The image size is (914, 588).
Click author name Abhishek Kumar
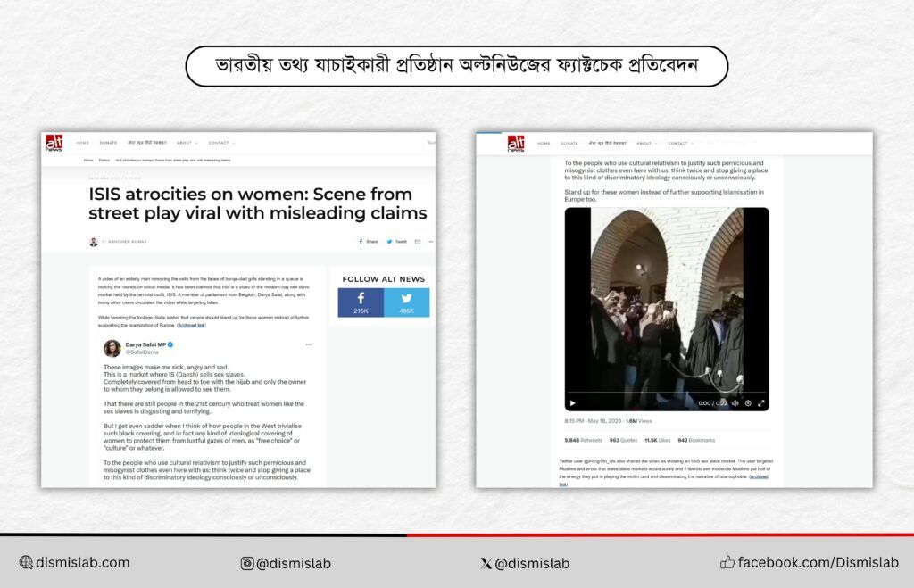[x=127, y=241]
